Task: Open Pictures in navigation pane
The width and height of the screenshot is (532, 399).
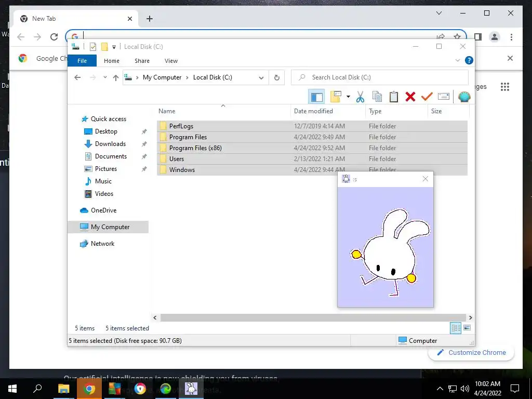Action: (105, 169)
